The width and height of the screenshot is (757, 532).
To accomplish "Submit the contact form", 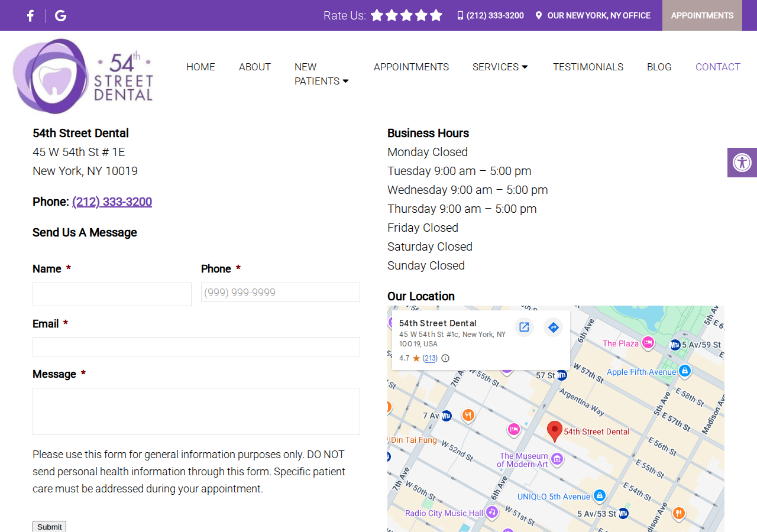I will 49,527.
